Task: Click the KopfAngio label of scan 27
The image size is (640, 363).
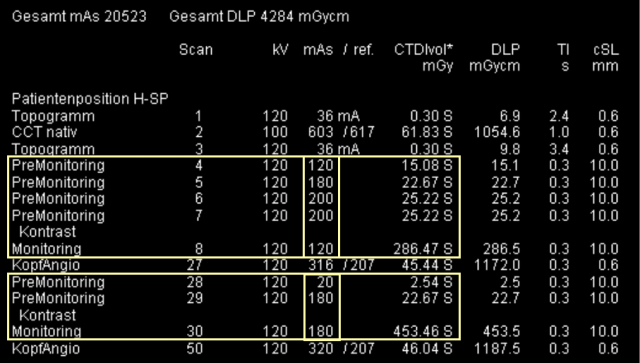Action: pyautogui.click(x=46, y=265)
